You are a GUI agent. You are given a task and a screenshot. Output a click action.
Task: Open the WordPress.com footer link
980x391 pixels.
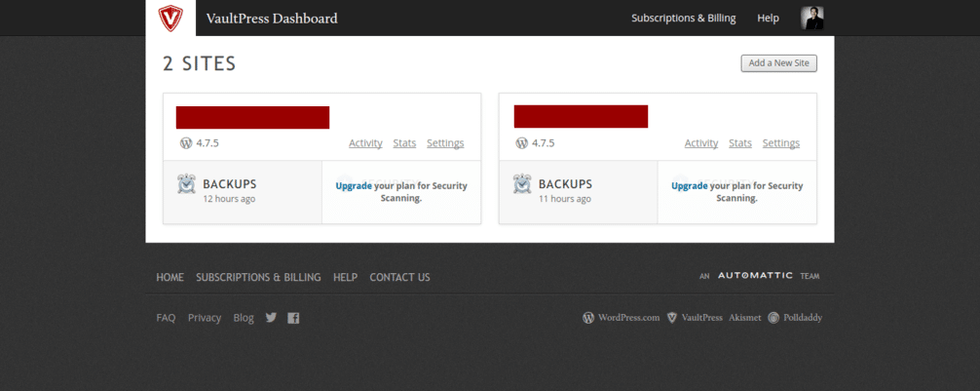point(628,318)
